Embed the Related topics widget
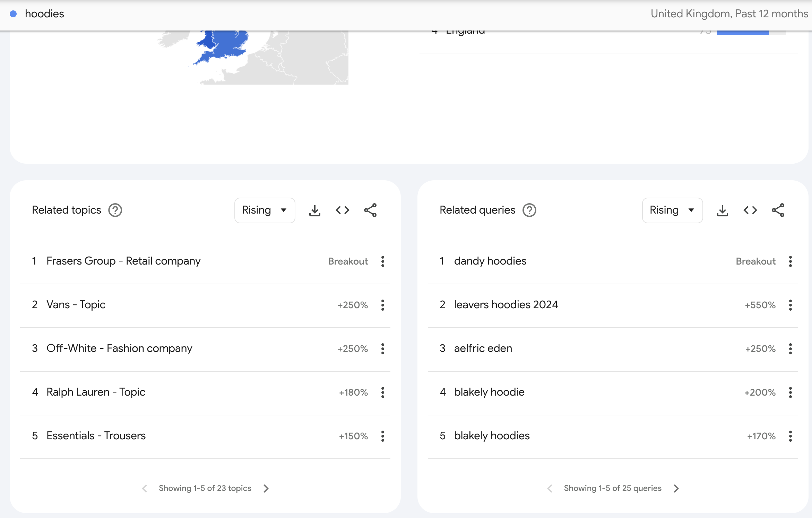This screenshot has height=518, width=812. 343,210
